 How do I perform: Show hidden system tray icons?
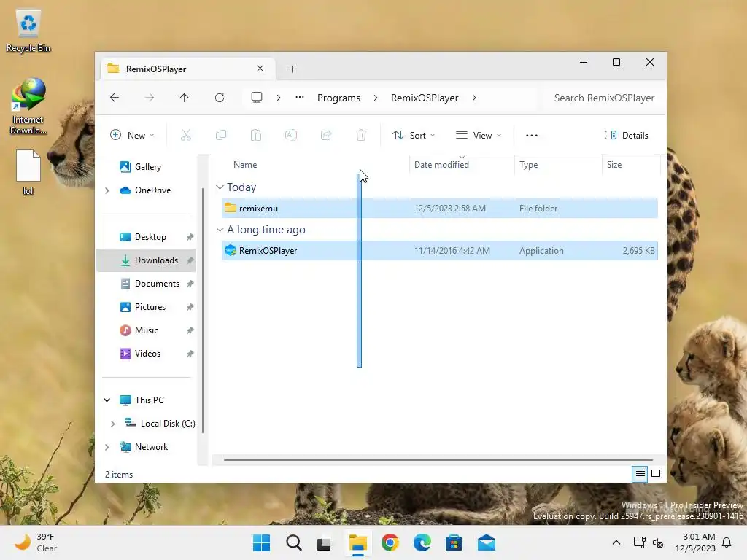tap(616, 542)
